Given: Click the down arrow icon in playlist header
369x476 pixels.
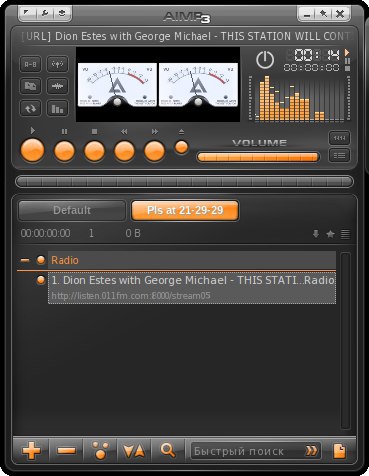Looking at the screenshot, I should [x=316, y=234].
